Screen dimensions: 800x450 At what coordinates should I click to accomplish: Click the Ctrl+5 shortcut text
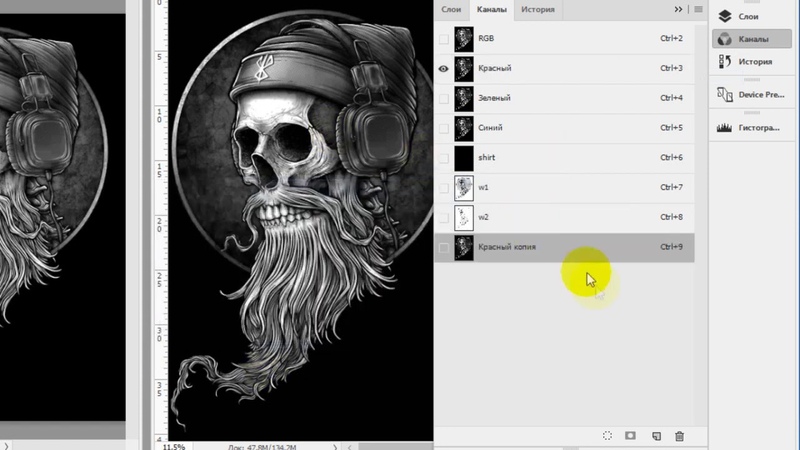click(671, 128)
